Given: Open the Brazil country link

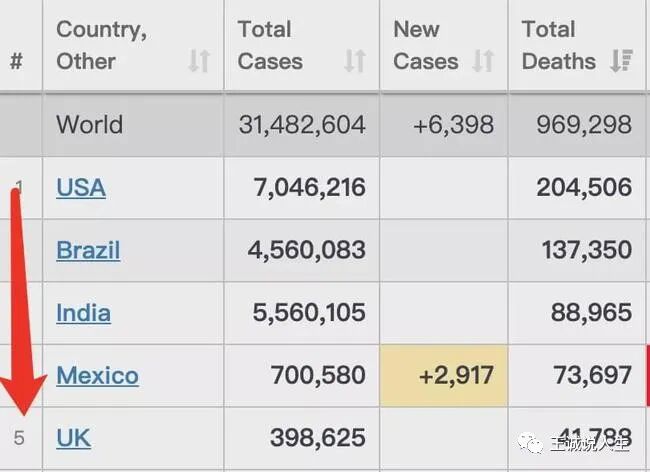Looking at the screenshot, I should [88, 250].
